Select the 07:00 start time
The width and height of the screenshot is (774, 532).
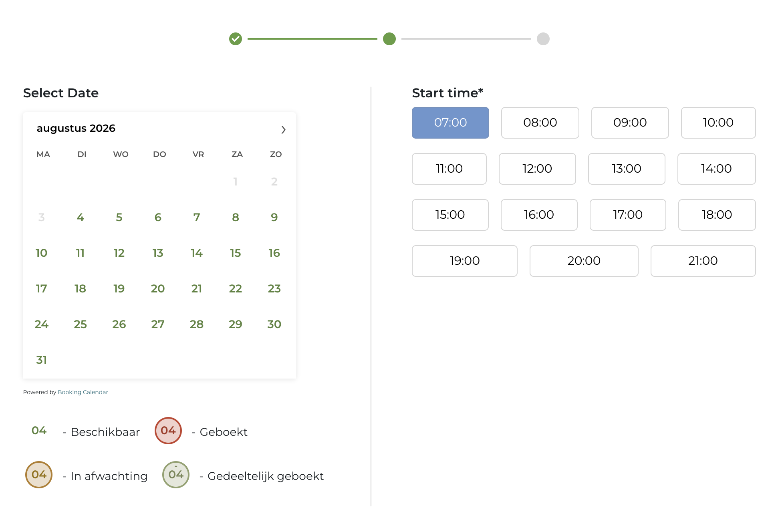coord(450,123)
